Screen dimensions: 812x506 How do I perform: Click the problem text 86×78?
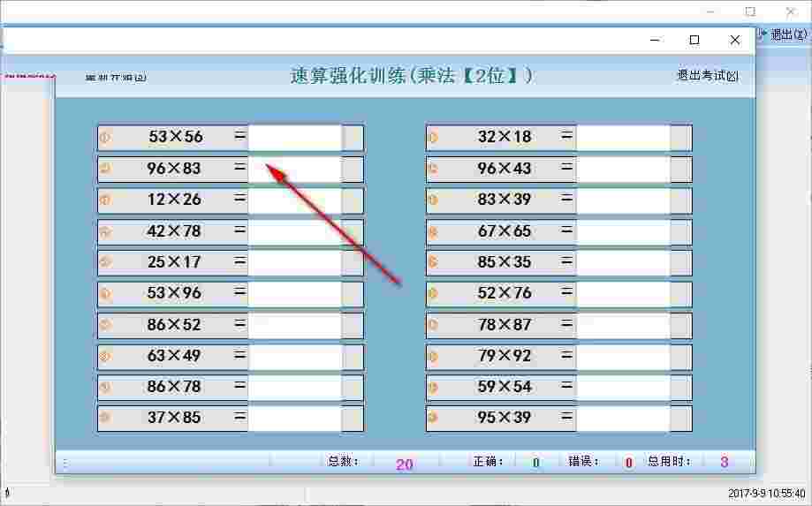pyautogui.click(x=174, y=387)
